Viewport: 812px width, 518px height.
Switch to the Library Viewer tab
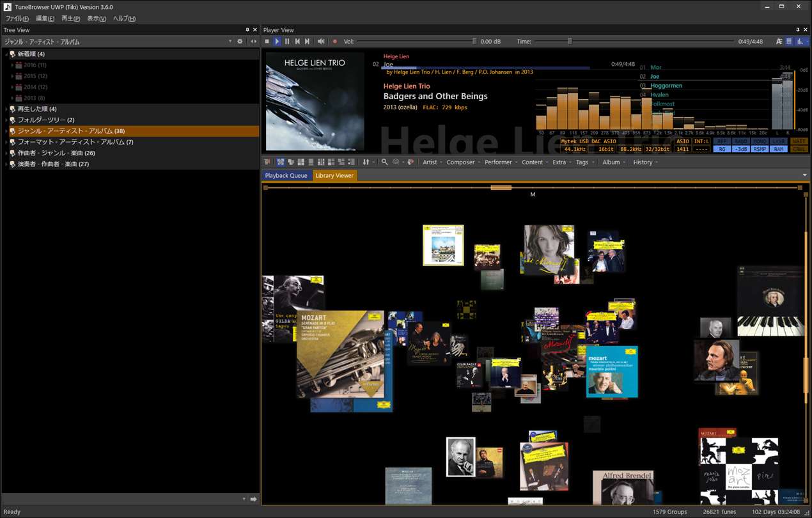point(334,175)
